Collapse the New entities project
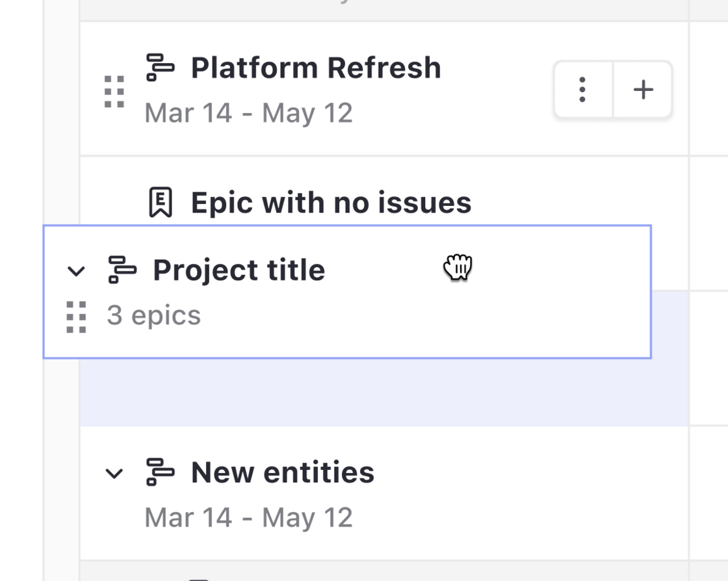The height and width of the screenshot is (581, 728). coord(114,473)
